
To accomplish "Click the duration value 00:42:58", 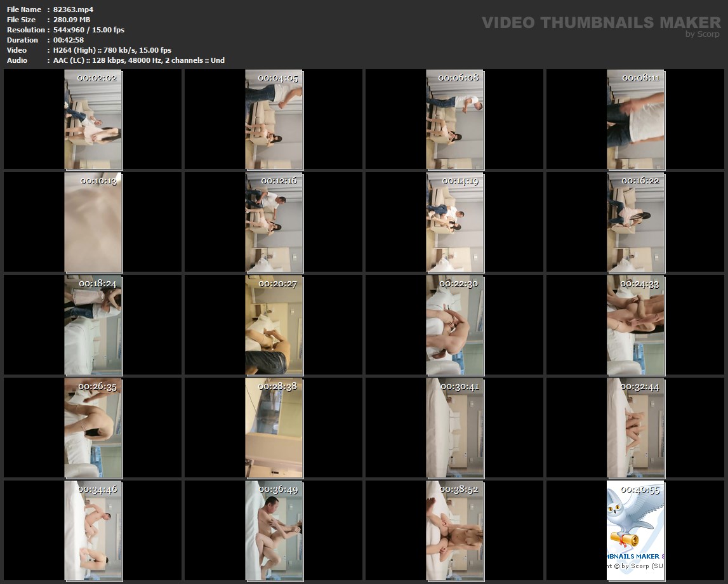I will [x=69, y=40].
